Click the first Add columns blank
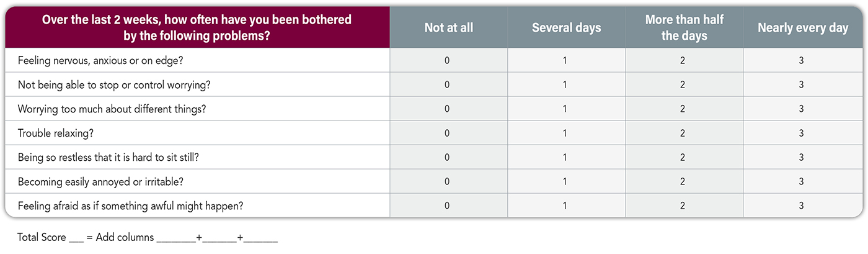 pos(176,239)
